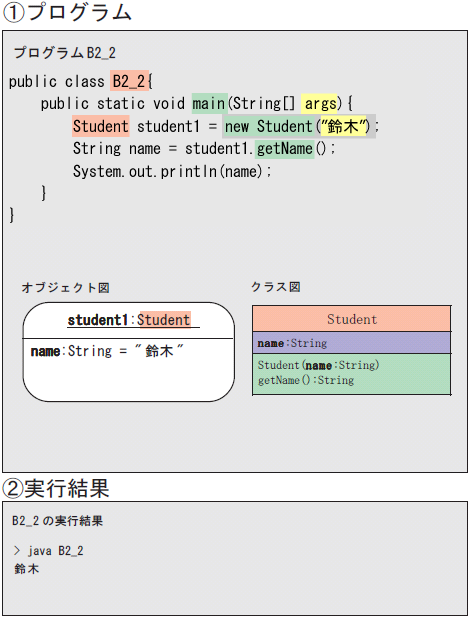The width and height of the screenshot is (469, 617).
Task: Click the highlighted getName method call
Action: pos(284,149)
